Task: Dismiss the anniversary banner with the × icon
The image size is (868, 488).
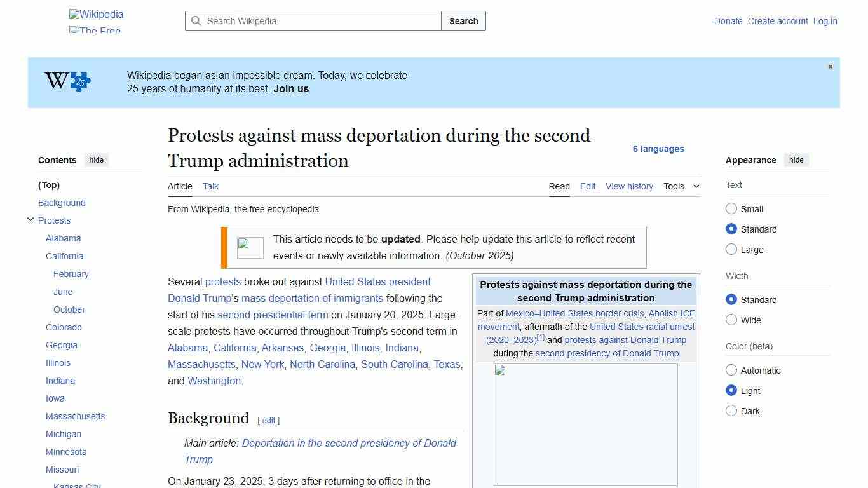Action: (830, 66)
